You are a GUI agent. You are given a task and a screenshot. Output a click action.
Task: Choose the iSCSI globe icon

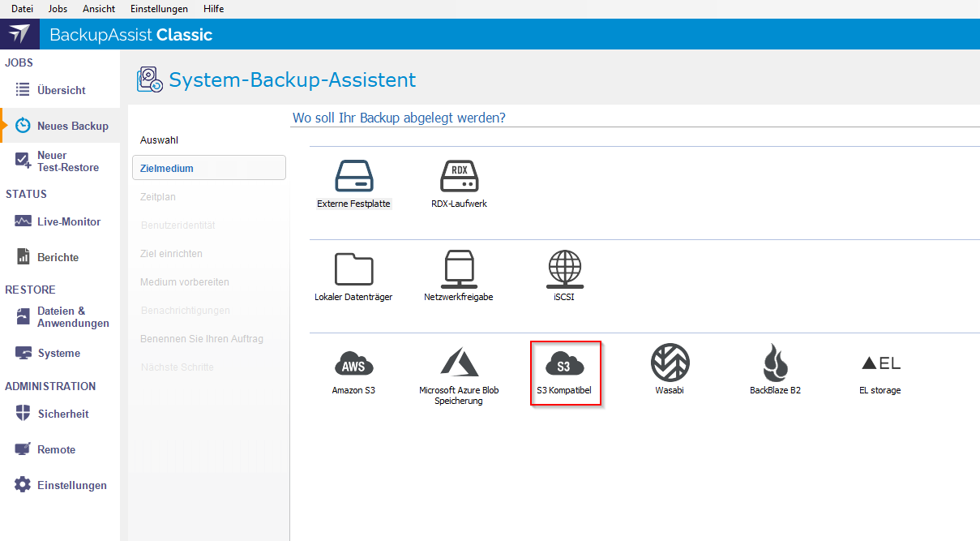[564, 269]
